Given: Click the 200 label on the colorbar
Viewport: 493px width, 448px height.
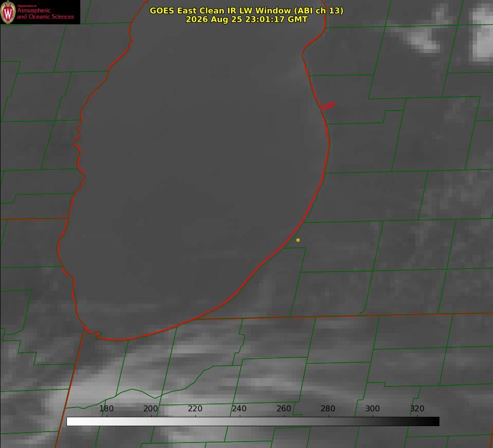Looking at the screenshot, I should coord(151,408).
